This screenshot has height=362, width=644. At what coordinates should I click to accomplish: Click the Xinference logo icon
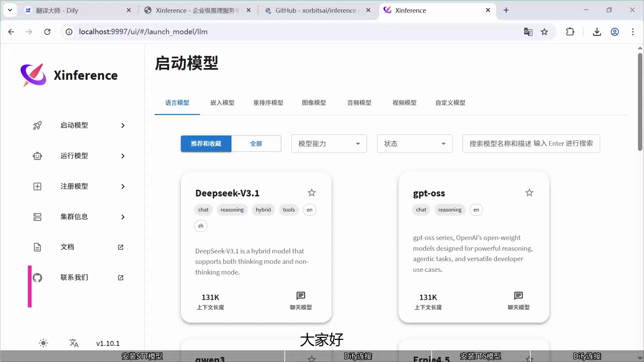33,75
